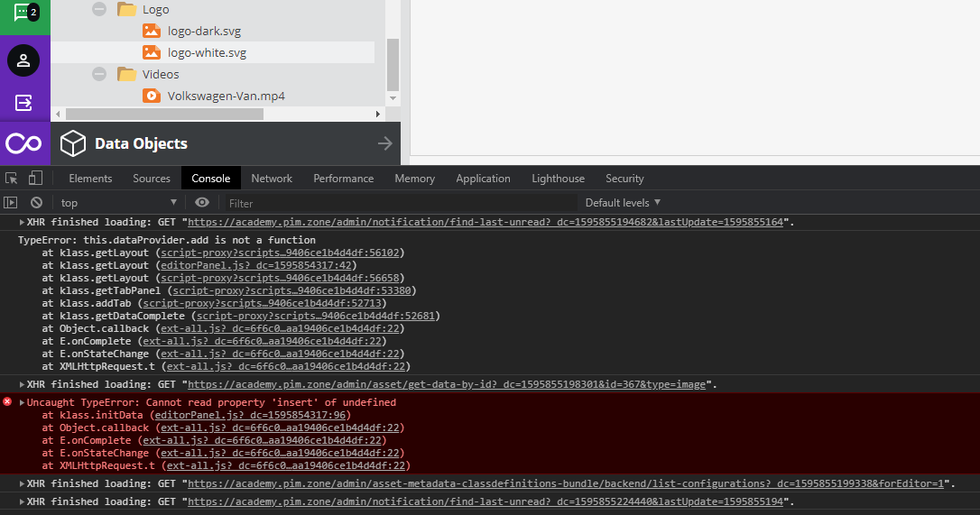
Task: Switch to the Elements tab
Action: coord(90,178)
